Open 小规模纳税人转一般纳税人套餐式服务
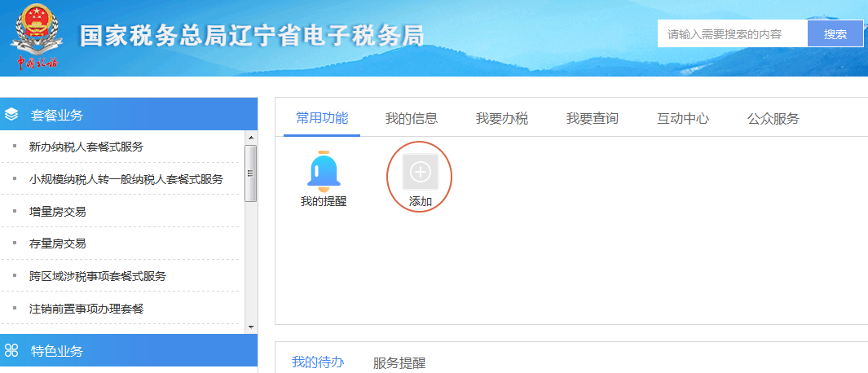The width and height of the screenshot is (868, 373). [x=126, y=178]
